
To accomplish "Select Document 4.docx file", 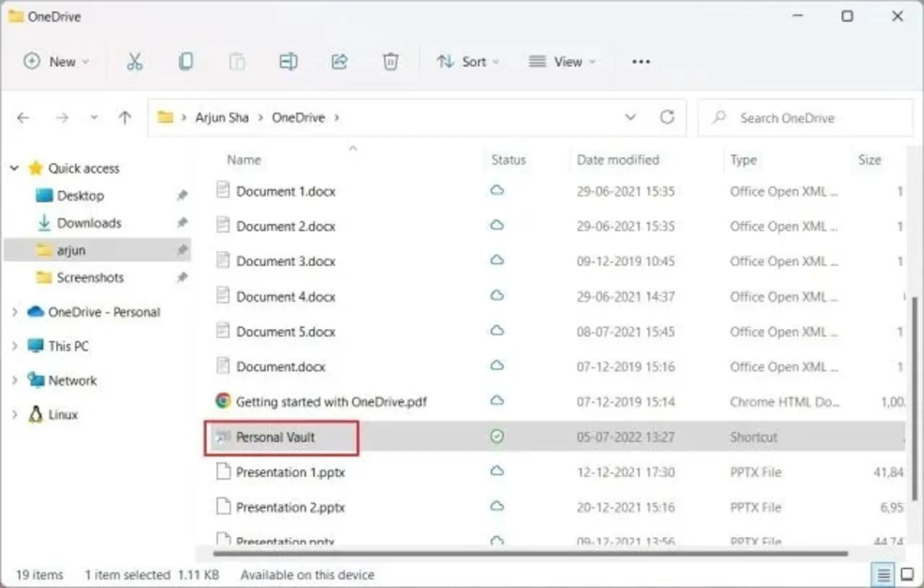I will (286, 297).
